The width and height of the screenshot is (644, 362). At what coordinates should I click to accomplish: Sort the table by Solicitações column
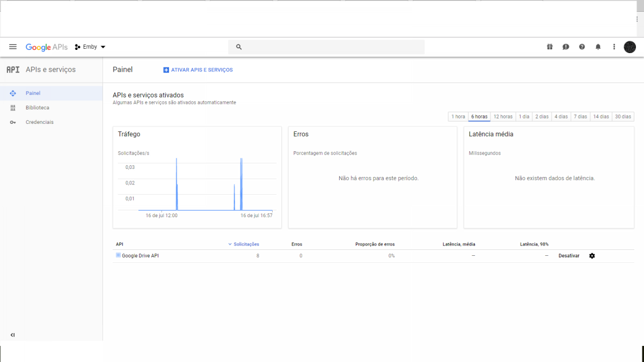coord(244,244)
